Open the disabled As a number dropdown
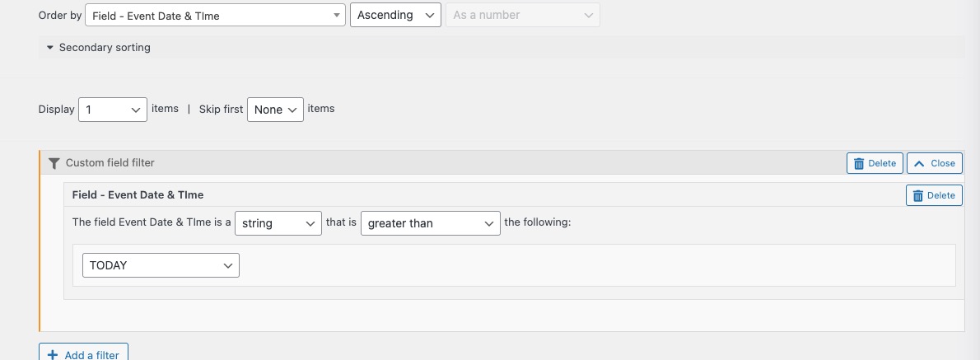980x360 pixels. [522, 15]
